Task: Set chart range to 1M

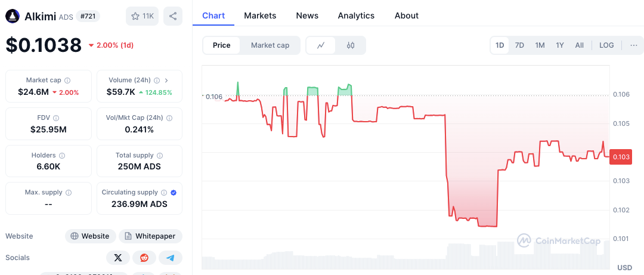Action: [x=540, y=45]
